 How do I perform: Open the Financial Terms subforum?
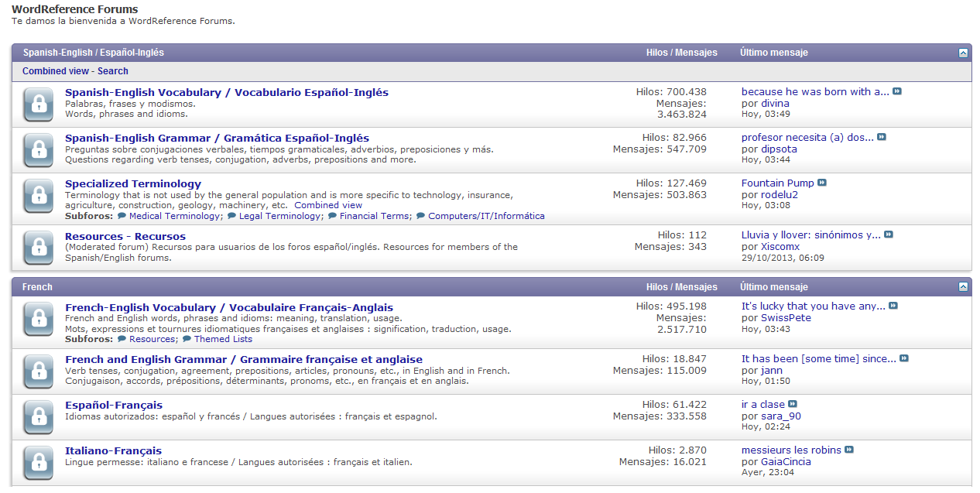(x=375, y=217)
